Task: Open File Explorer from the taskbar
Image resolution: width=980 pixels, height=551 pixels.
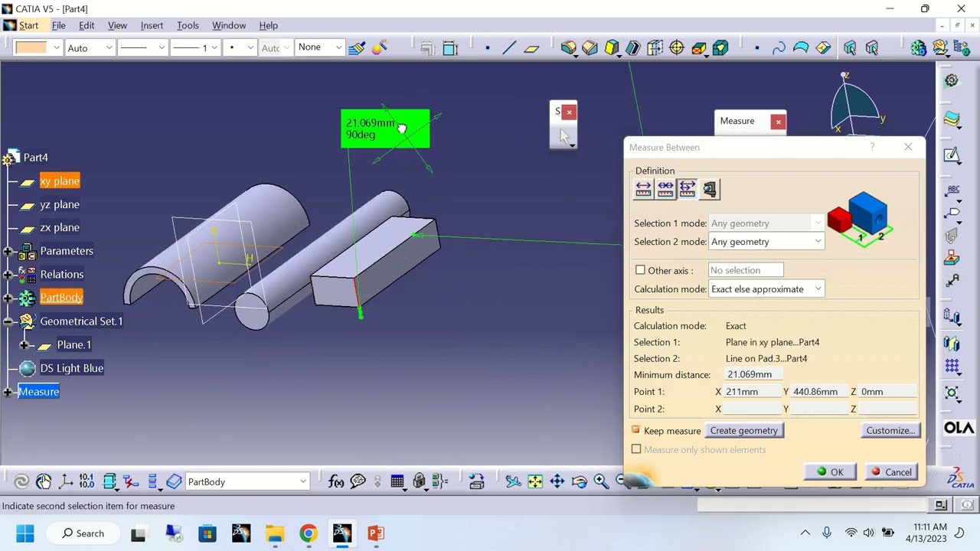Action: [x=275, y=533]
